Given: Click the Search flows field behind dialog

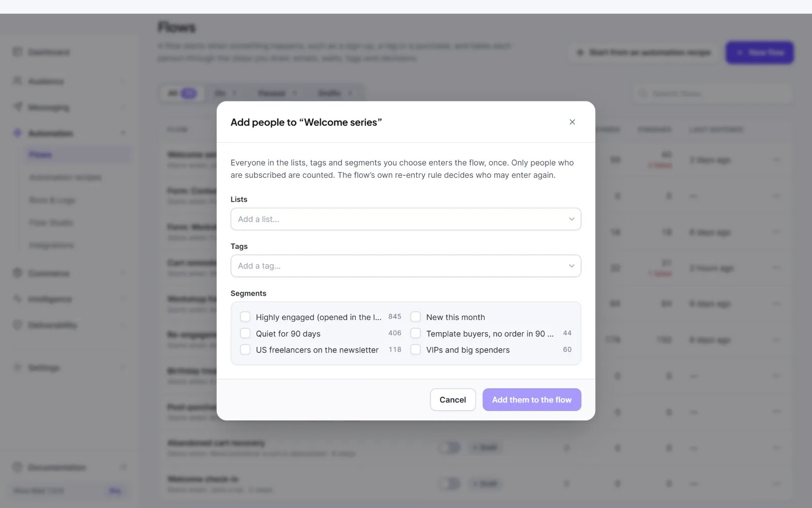Looking at the screenshot, I should (713, 93).
